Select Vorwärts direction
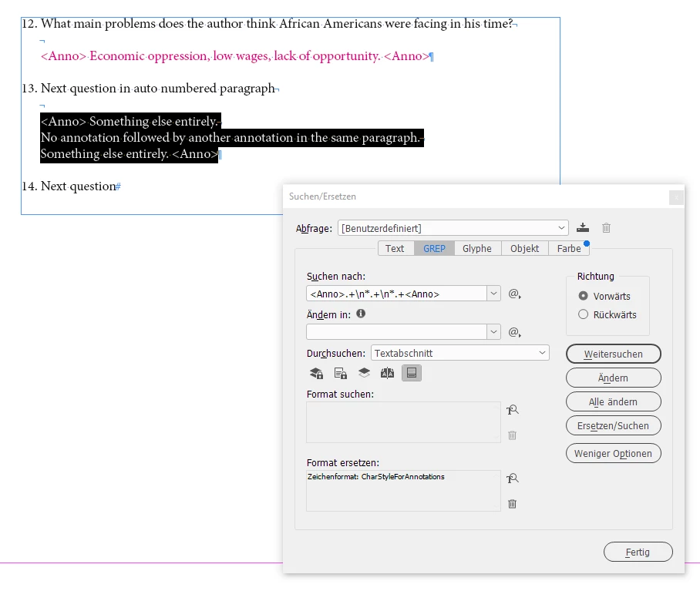This screenshot has width=700, height=591. click(x=604, y=296)
